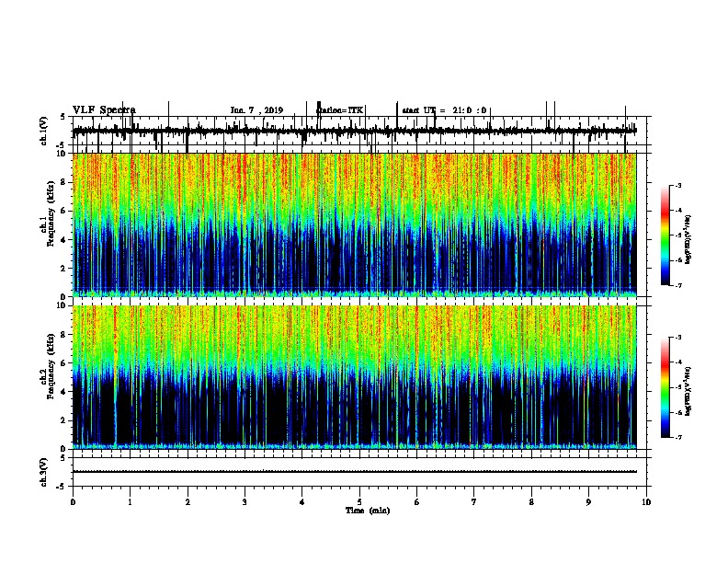Image resolution: width=728 pixels, height=563 pixels.
Task: Click time axis tick label "4"
Action: click(x=302, y=502)
